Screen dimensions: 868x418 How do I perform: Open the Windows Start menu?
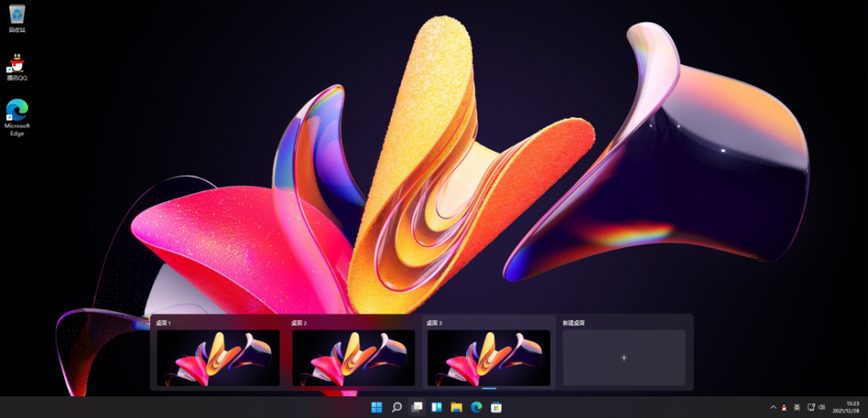377,407
